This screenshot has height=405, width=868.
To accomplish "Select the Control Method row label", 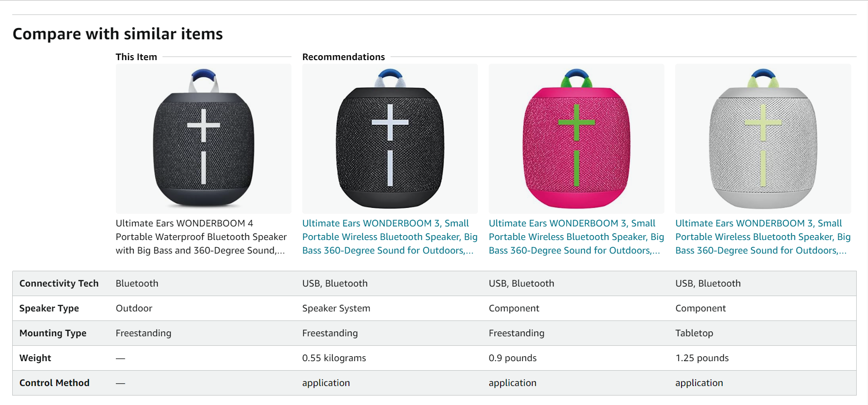I will tap(54, 383).
